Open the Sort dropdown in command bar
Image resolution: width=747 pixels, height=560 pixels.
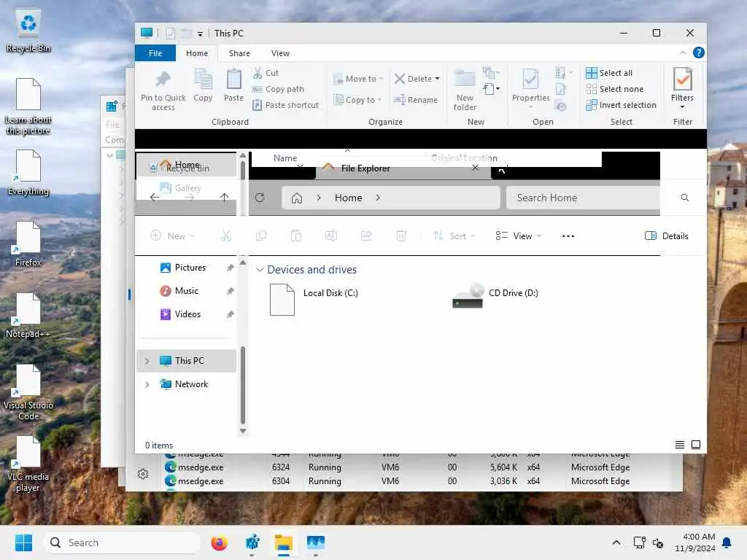pyautogui.click(x=454, y=236)
